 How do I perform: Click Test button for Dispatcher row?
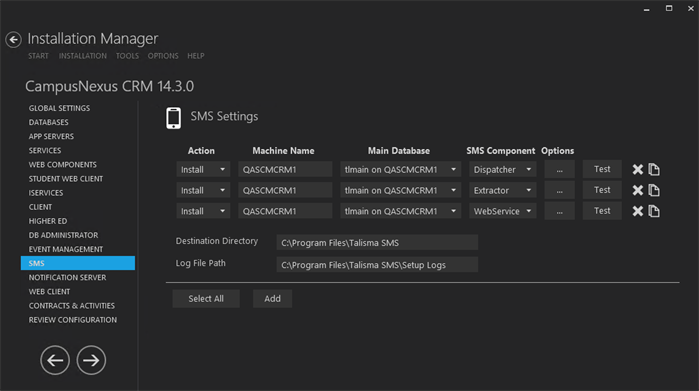[602, 169]
